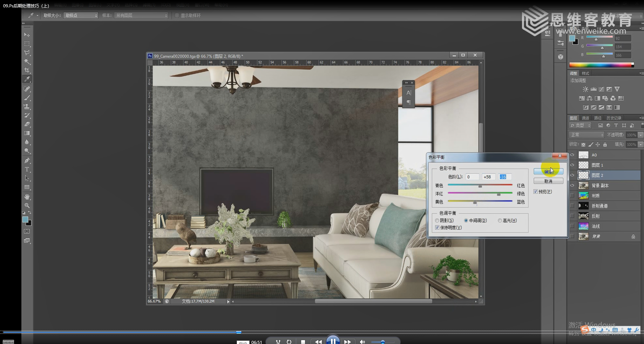Open the 填充 fill dropdown arrow

[x=640, y=145]
